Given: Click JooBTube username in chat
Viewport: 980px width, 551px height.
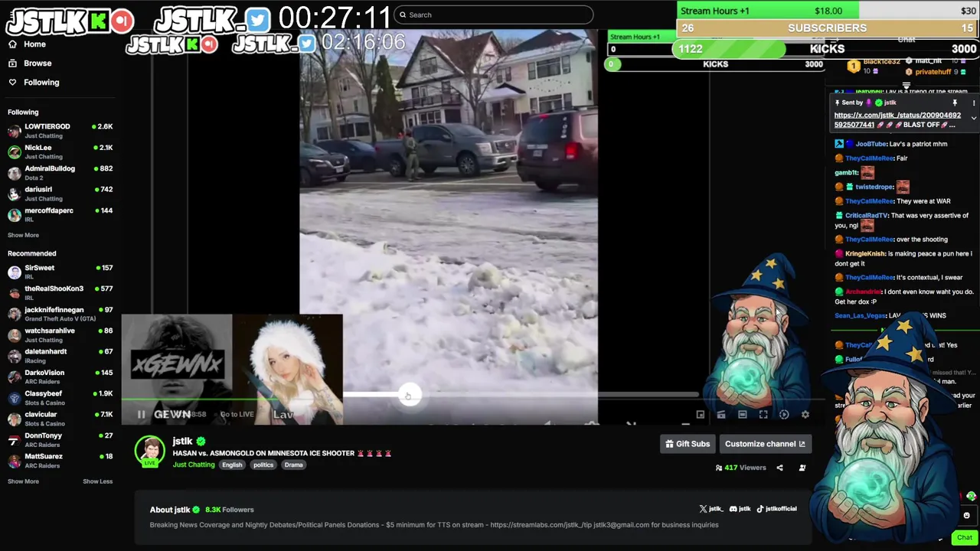Looking at the screenshot, I should (871, 144).
